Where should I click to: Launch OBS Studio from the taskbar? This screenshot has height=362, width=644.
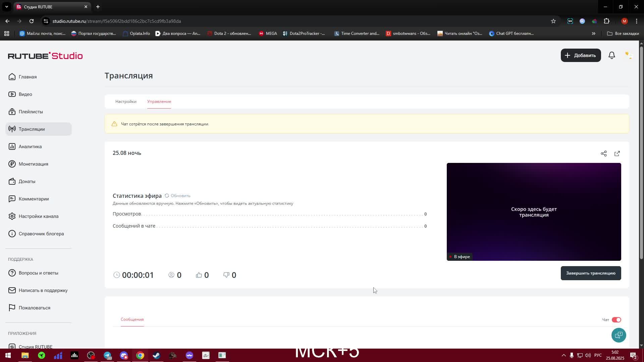click(91, 355)
